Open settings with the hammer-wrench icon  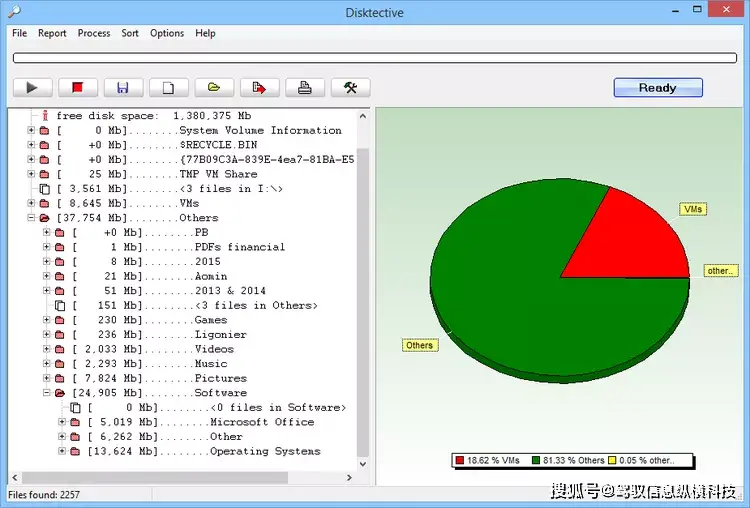(x=350, y=88)
